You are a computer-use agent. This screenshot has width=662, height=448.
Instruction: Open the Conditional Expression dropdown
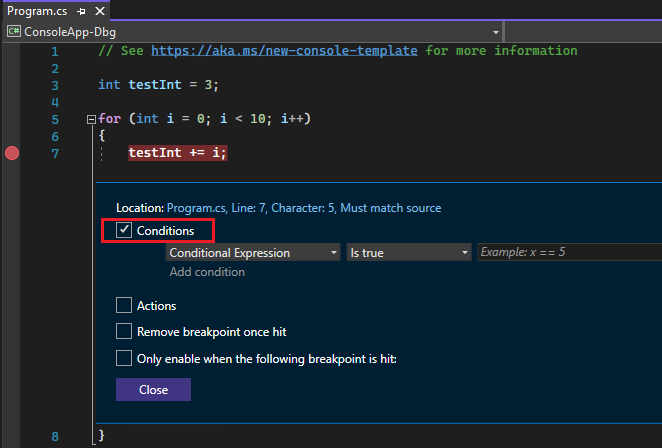[x=253, y=253]
